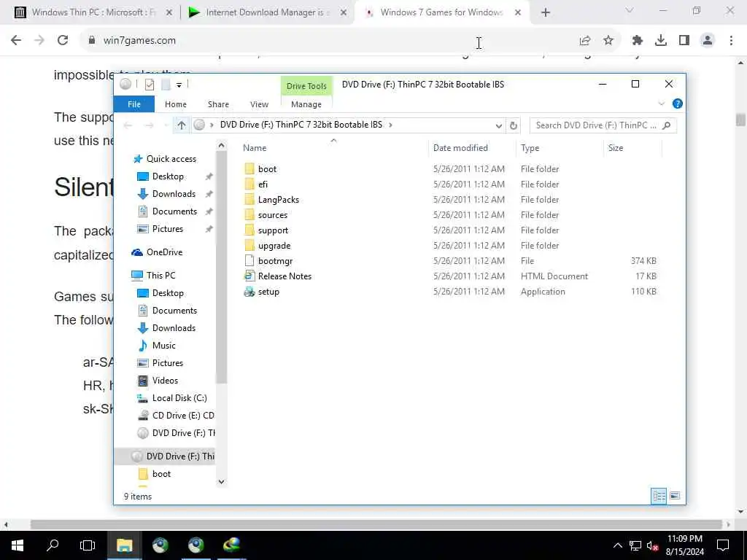Click the Properties quick access toolbar icon
This screenshot has width=747, height=560.
(x=149, y=85)
